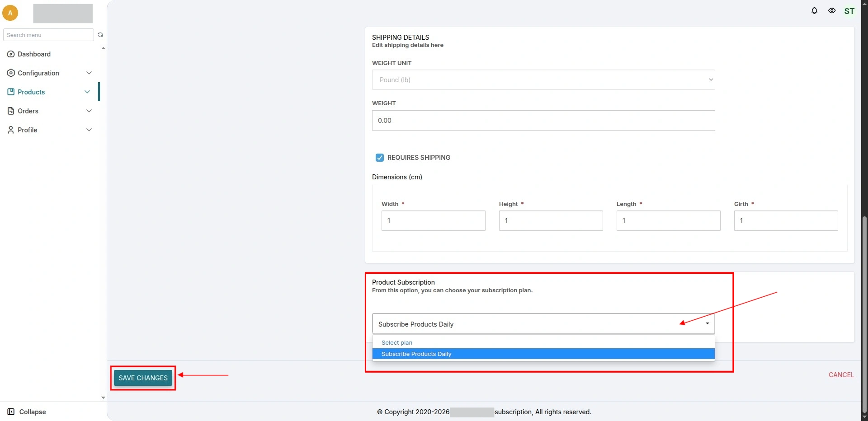Click the 'Dimensions (cm)' label

tap(397, 177)
